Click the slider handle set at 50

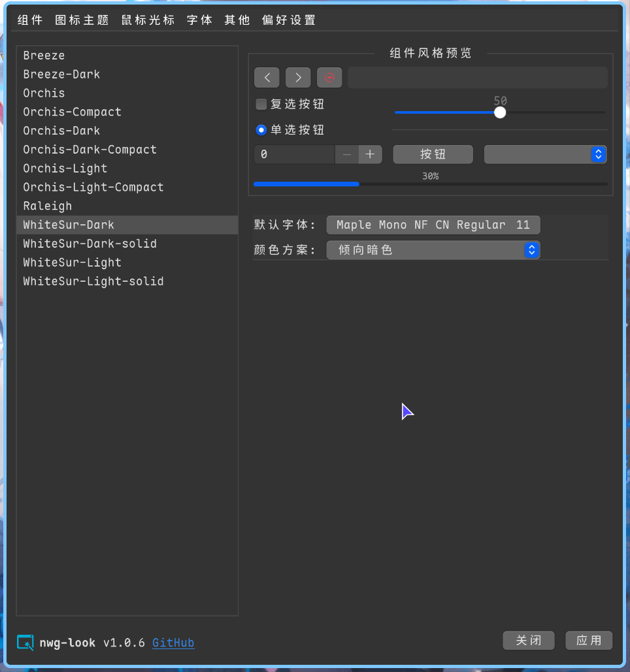500,112
